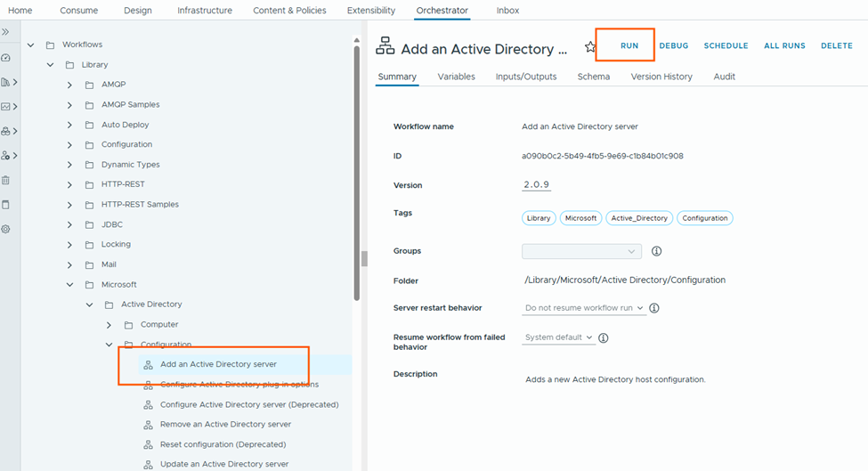Click info icon next to System default dropdown
868x471 pixels.
click(604, 338)
